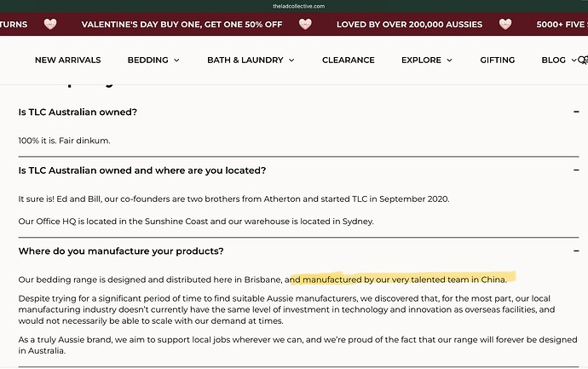Click the heart icon before Valentine's Day banner
This screenshot has width=588, height=369.
[x=50, y=25]
